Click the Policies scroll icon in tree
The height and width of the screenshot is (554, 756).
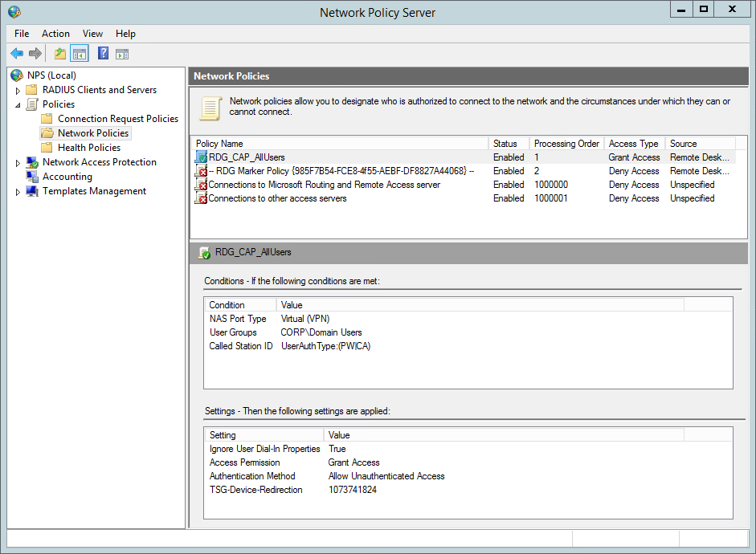coord(32,104)
